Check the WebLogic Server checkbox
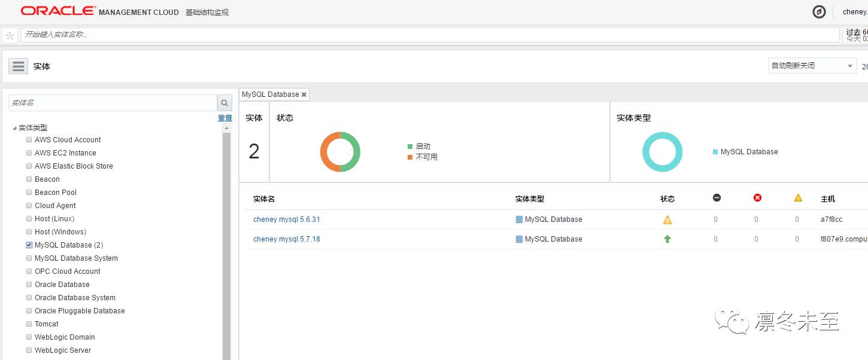 [x=29, y=350]
